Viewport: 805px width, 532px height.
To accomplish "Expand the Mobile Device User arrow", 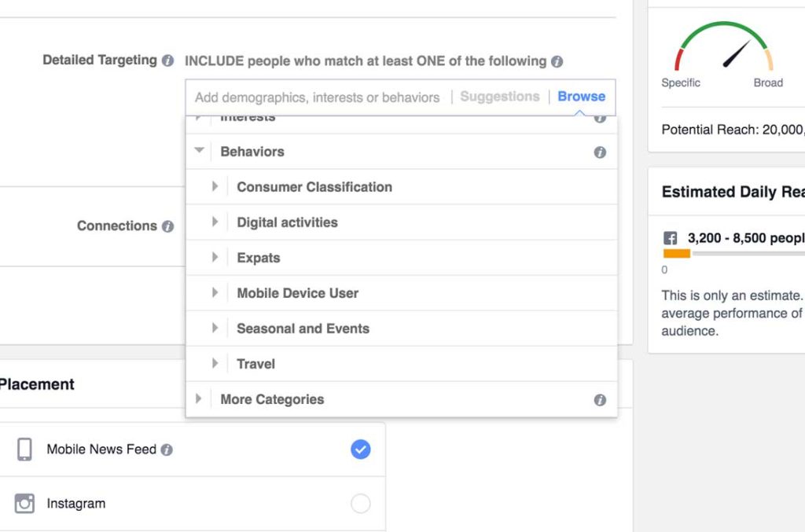I will 215,292.
